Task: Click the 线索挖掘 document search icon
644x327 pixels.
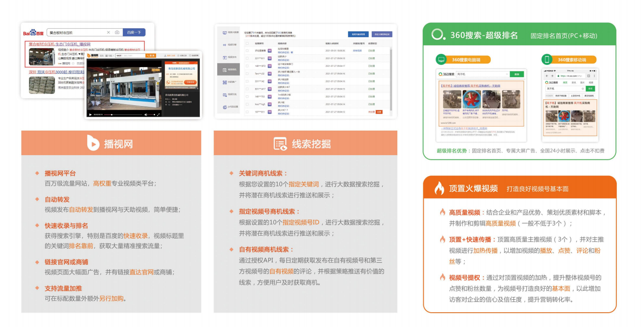Action: click(280, 144)
